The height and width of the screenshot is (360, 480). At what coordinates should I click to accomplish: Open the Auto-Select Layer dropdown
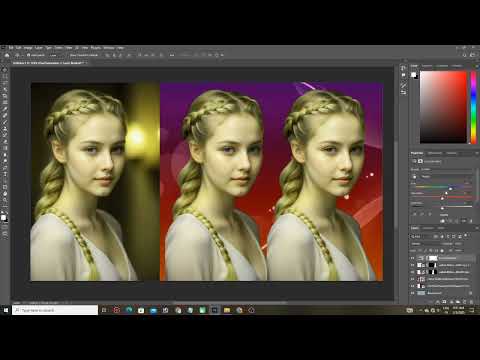(x=54, y=55)
